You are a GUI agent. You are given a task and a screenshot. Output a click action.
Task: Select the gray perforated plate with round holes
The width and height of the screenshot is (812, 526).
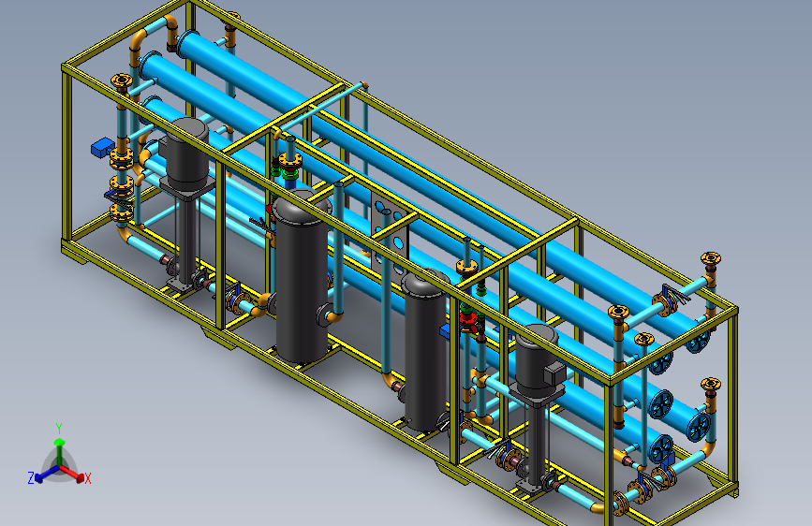tap(390, 234)
